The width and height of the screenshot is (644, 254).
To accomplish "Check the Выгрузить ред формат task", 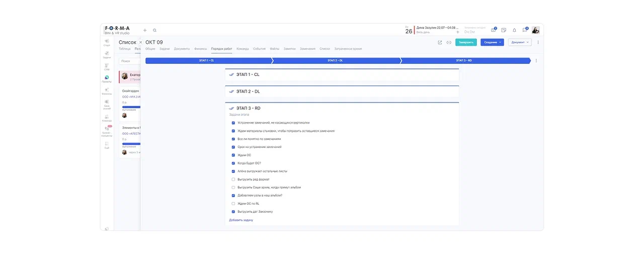I will [233, 179].
